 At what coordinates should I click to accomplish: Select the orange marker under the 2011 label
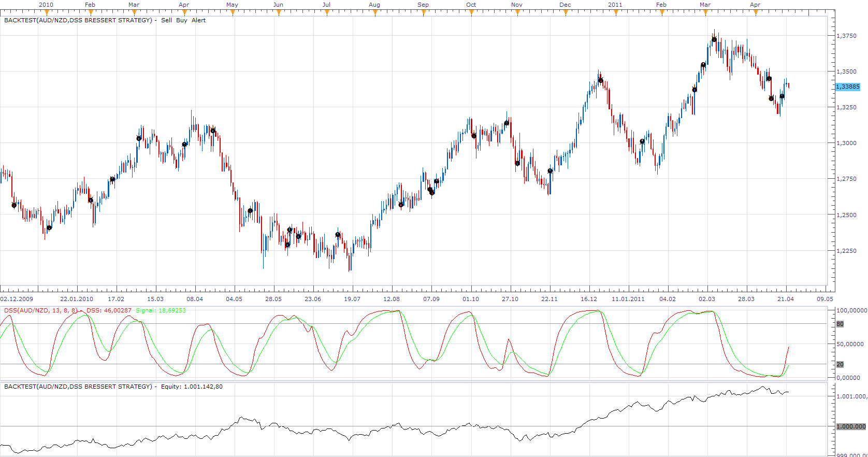pyautogui.click(x=616, y=12)
